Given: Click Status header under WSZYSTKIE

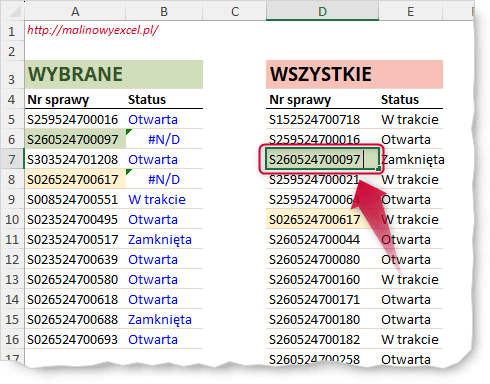Looking at the screenshot, I should 400,99.
